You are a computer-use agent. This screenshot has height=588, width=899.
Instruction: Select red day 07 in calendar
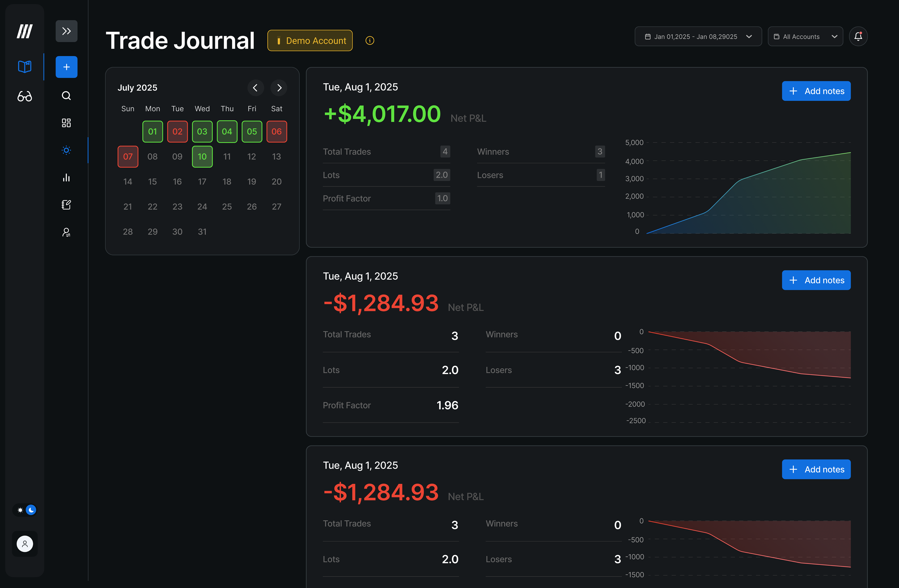click(128, 156)
